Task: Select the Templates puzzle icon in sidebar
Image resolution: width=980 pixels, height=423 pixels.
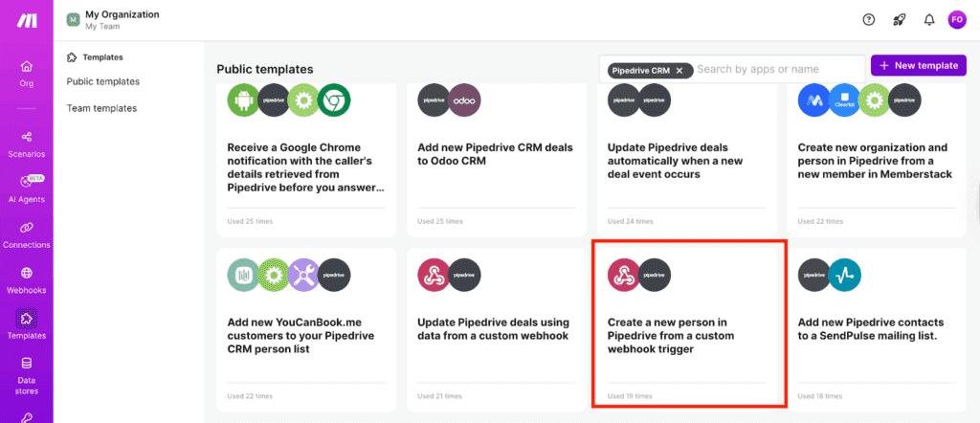Action: tap(26, 318)
